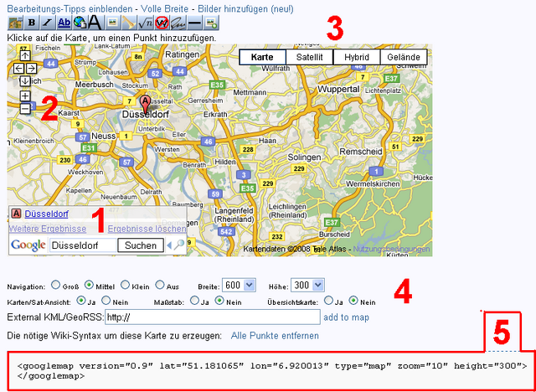Insert media file trumpet icon

(x=129, y=23)
